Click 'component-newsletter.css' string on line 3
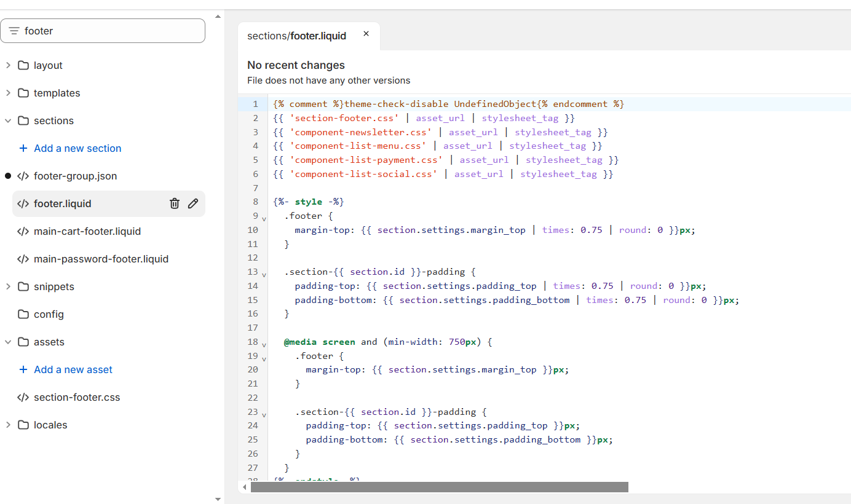 (361, 132)
